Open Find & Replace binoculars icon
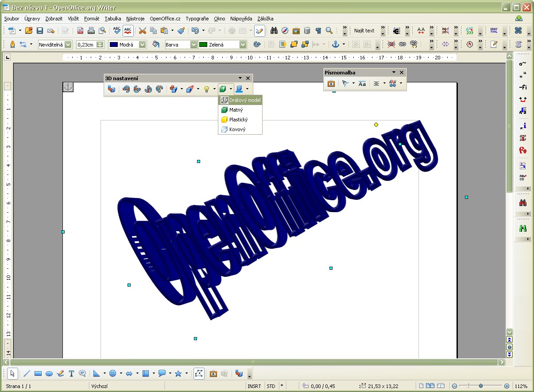 [274, 31]
